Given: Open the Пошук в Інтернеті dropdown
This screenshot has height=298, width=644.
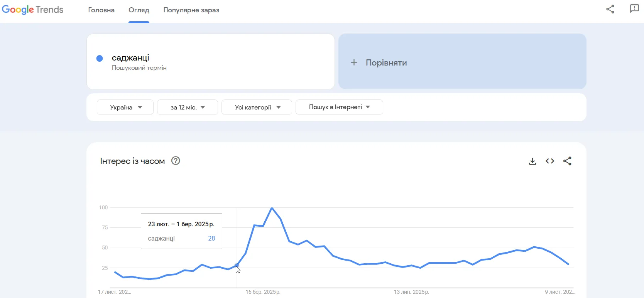Looking at the screenshot, I should (339, 107).
